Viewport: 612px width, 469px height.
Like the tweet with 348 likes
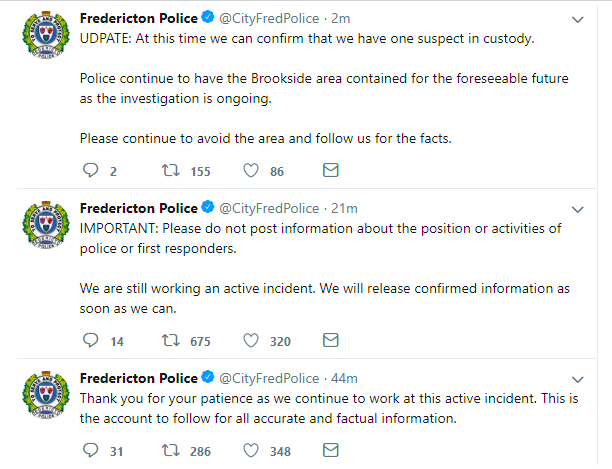point(249,451)
